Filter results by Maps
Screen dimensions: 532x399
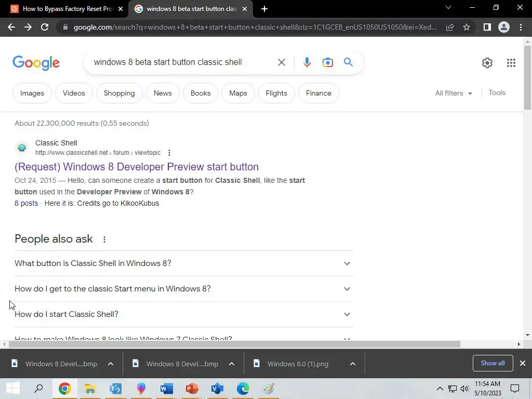pyautogui.click(x=238, y=93)
